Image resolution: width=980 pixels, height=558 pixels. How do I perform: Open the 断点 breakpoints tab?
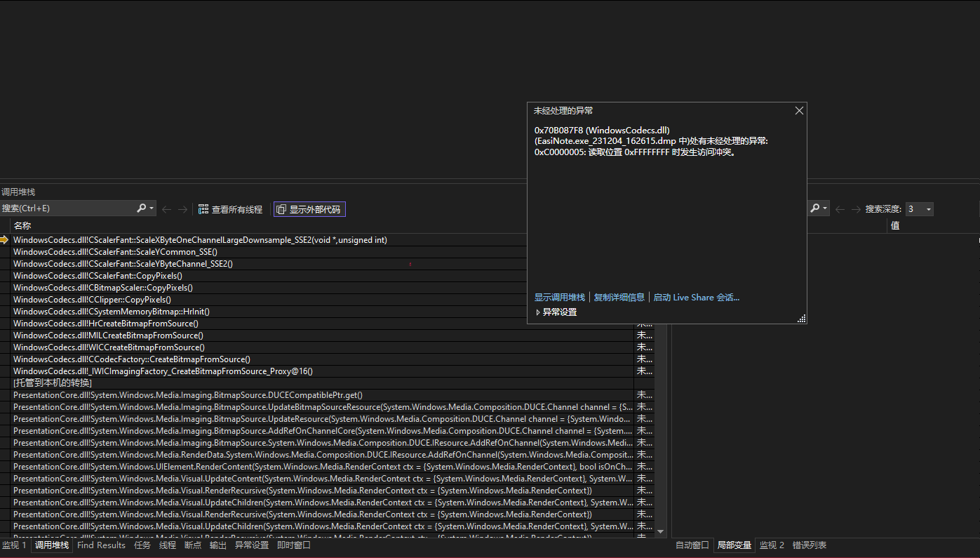pyautogui.click(x=193, y=545)
